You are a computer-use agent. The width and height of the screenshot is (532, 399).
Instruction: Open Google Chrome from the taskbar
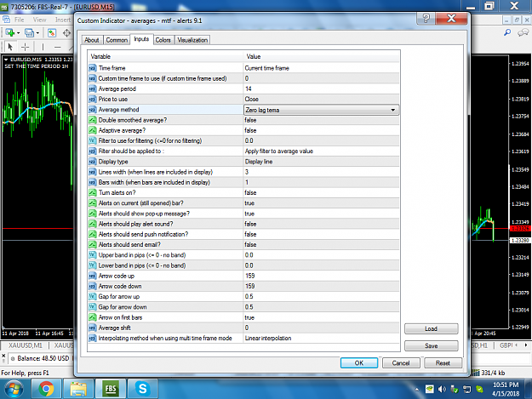tap(46, 389)
